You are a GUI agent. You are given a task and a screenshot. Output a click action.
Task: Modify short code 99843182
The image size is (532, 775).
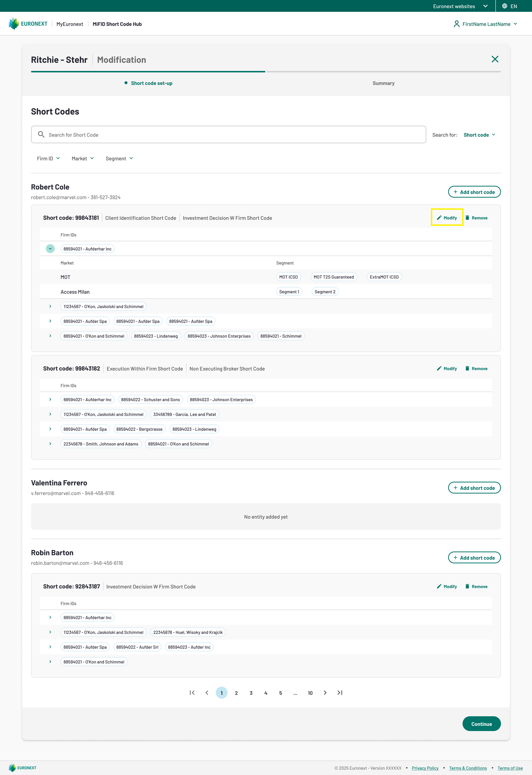click(447, 369)
